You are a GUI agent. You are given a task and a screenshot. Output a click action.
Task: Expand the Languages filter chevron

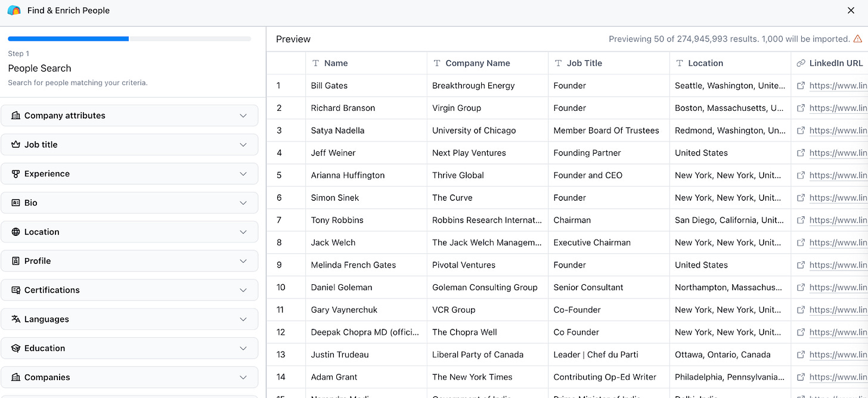243,319
